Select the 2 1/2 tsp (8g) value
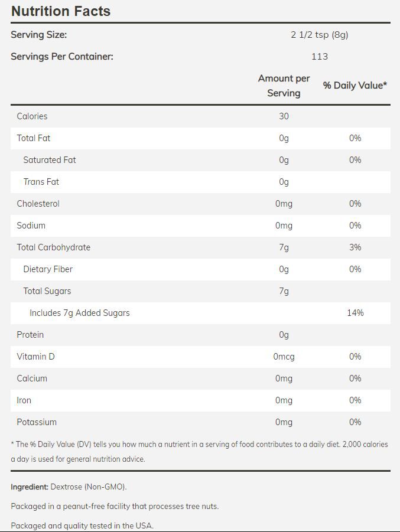The height and width of the screenshot is (532, 400). pyautogui.click(x=319, y=35)
